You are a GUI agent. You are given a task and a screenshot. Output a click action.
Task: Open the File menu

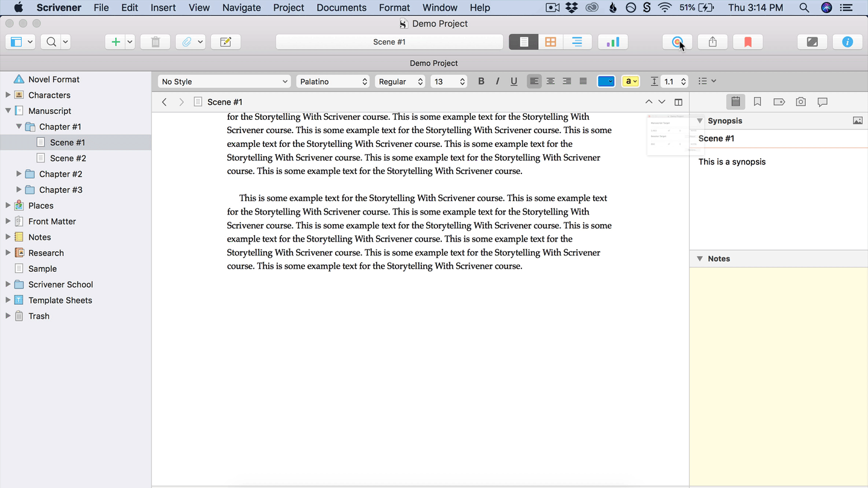pos(101,8)
